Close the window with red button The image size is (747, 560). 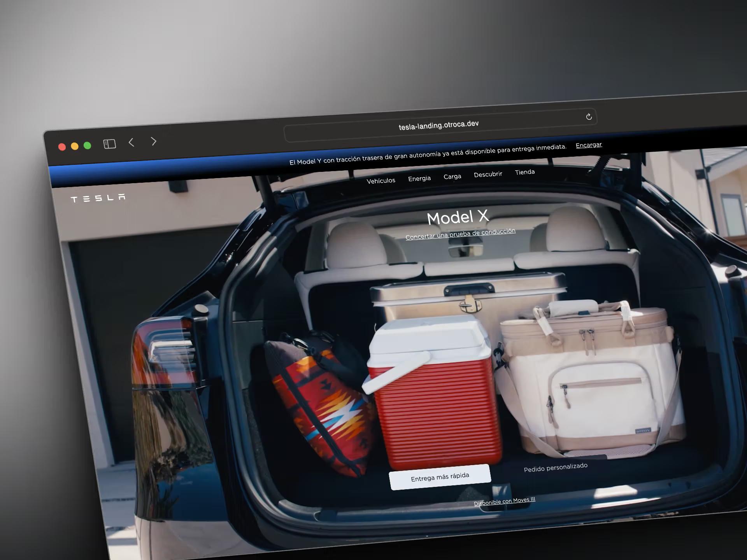(x=62, y=147)
